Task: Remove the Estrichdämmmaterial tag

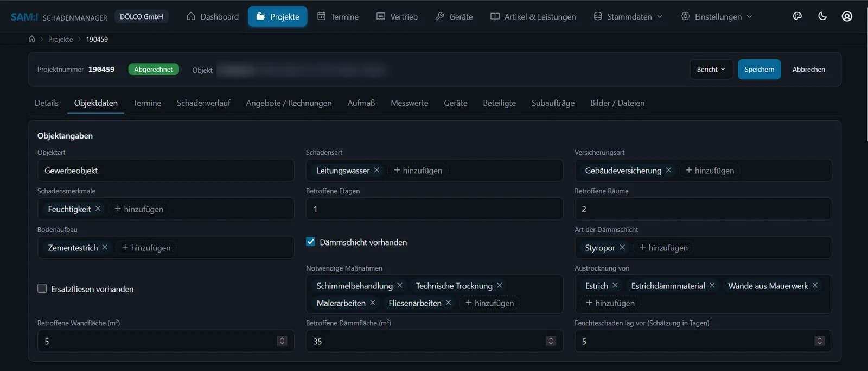Action: [x=712, y=285]
